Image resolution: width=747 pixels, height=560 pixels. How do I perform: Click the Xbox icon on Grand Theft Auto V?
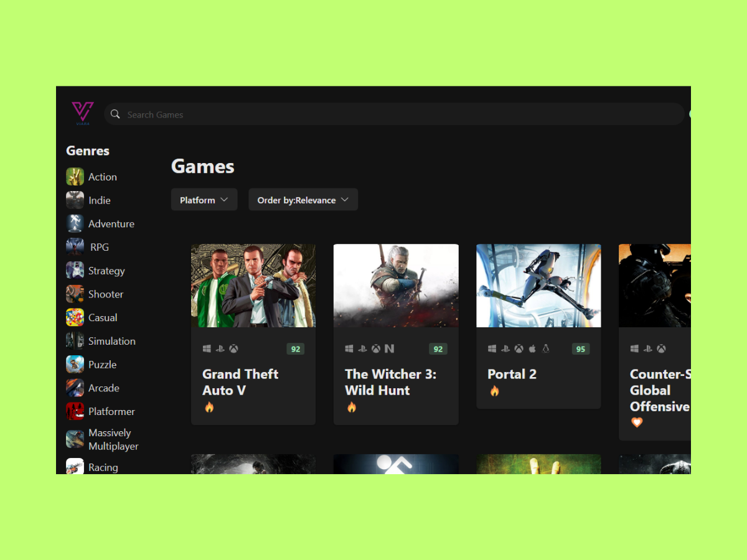click(x=233, y=349)
